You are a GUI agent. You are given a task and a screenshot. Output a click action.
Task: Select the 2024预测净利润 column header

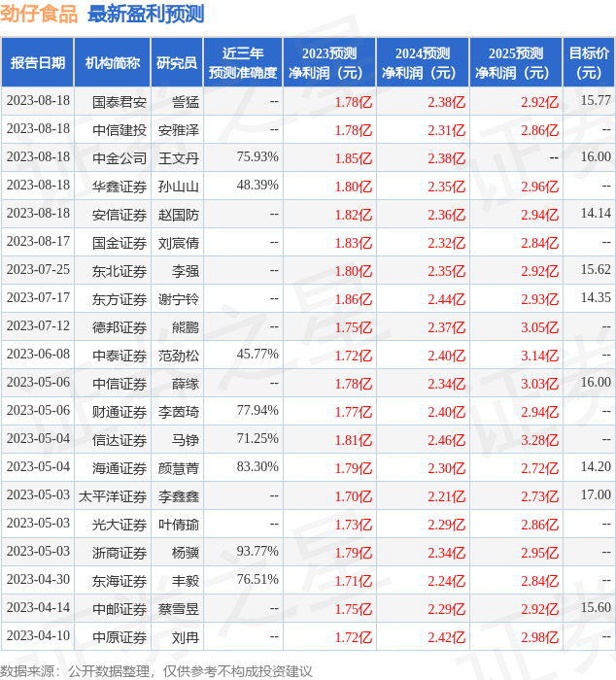[x=423, y=62]
